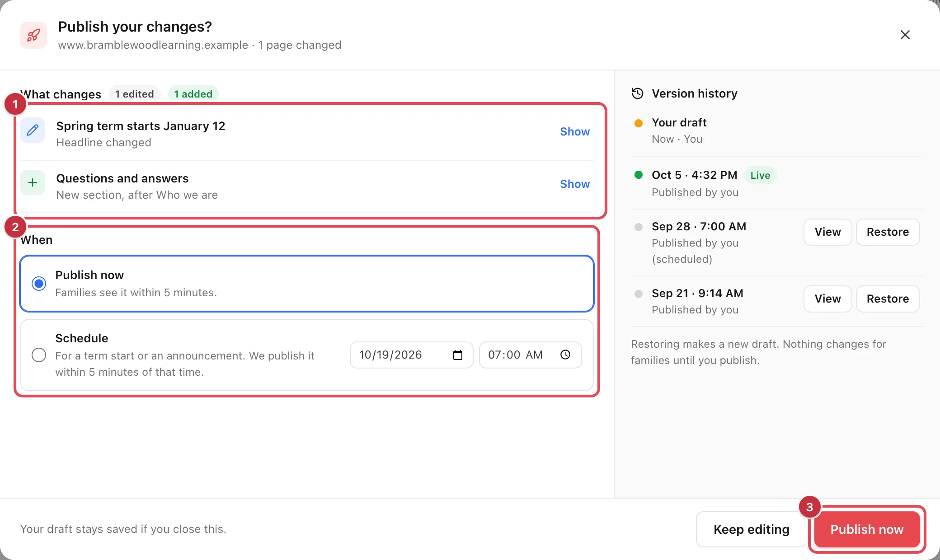Select the Schedule radio option

[x=39, y=355]
